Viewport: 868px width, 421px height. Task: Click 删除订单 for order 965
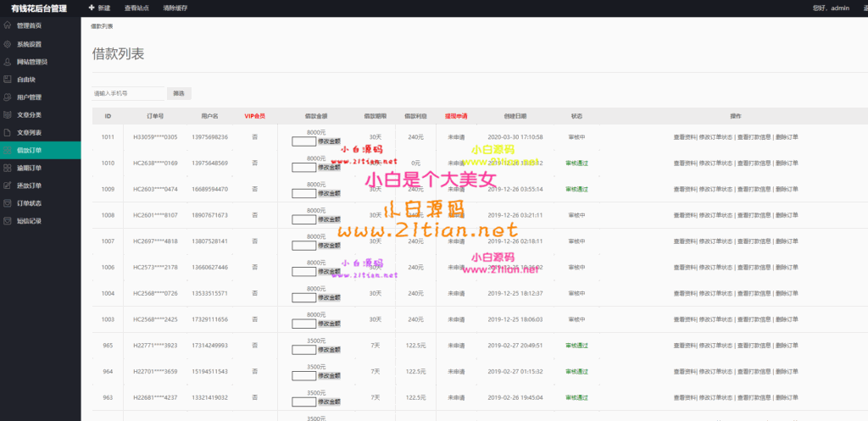(787, 346)
